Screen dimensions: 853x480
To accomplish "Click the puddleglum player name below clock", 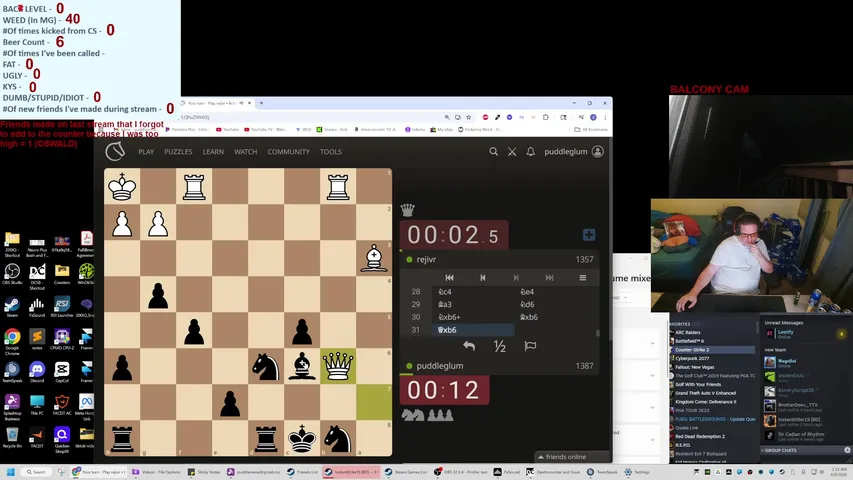I will click(440, 366).
